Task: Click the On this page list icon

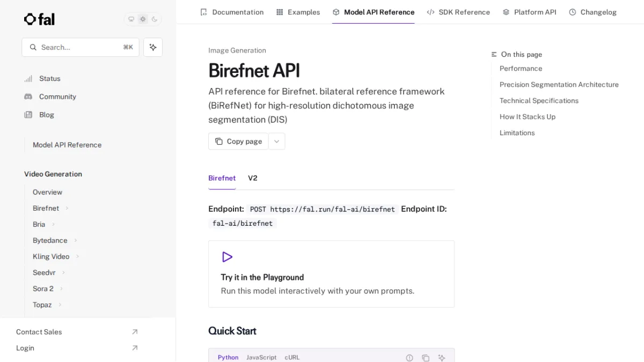Action: (x=494, y=55)
